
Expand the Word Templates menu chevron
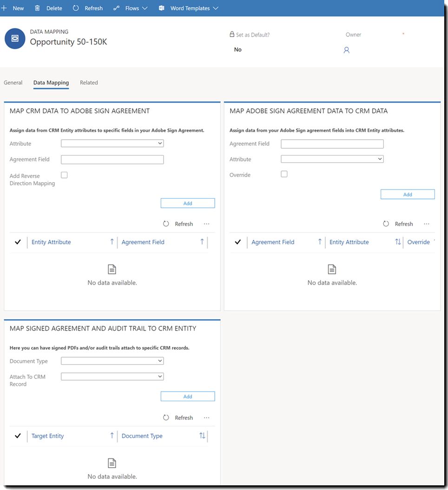(216, 8)
